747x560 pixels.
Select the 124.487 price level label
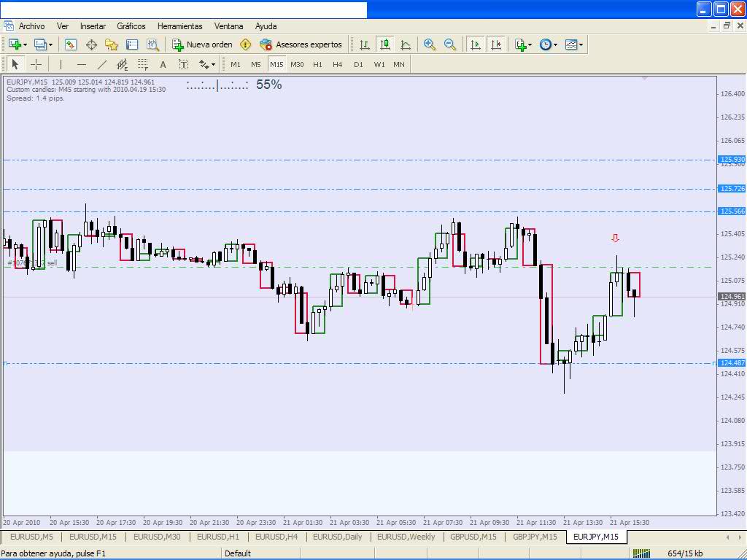click(732, 363)
